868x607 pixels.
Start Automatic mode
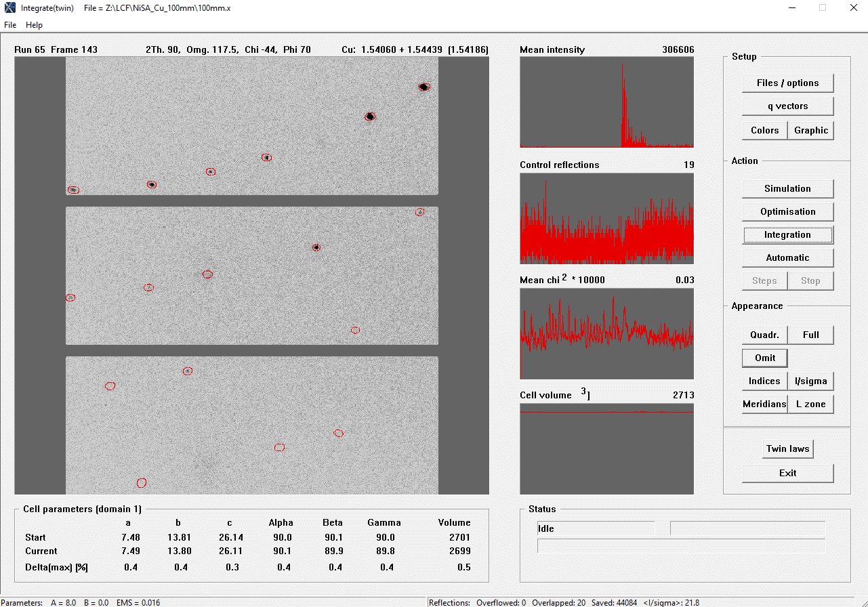[x=787, y=257]
